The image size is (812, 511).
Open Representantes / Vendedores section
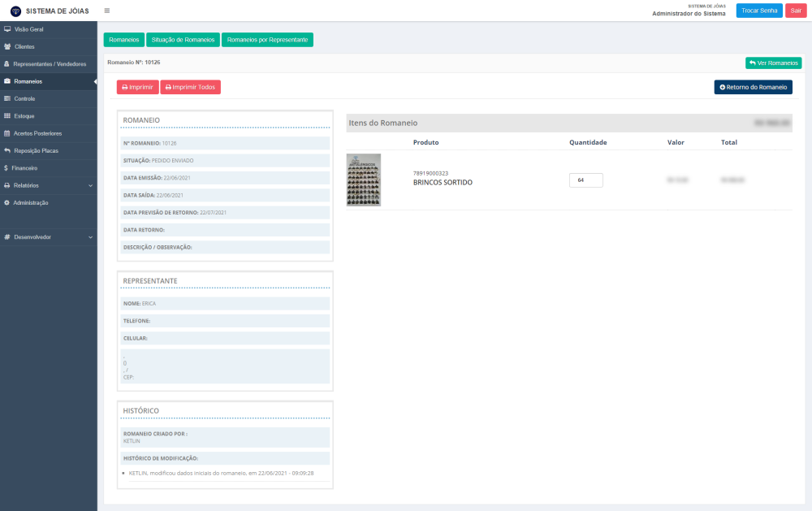pos(49,64)
